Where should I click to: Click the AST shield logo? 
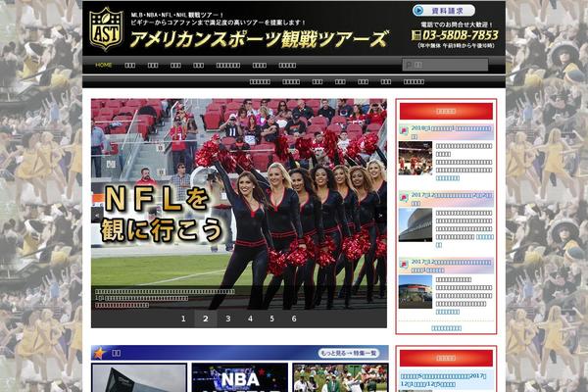(x=107, y=29)
